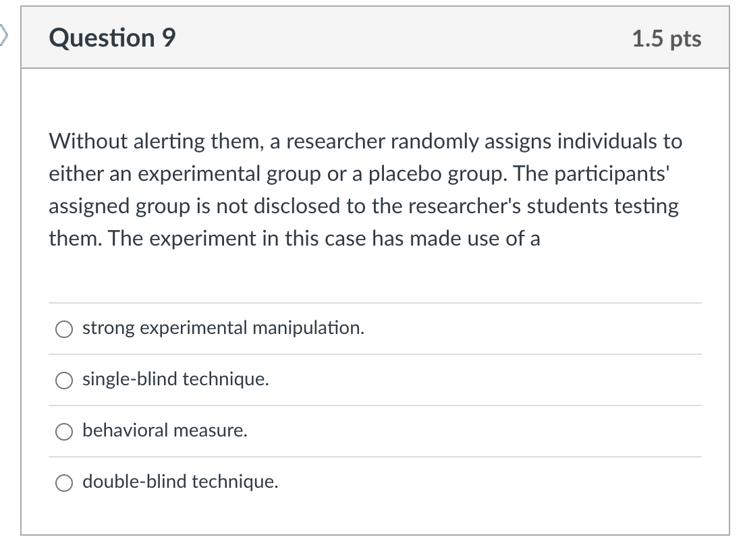
Task: Click the words 'made use of a'
Action: click(x=475, y=238)
